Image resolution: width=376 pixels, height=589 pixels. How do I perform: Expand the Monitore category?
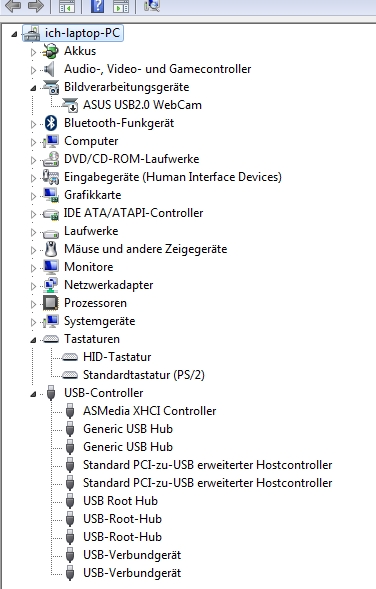point(33,268)
